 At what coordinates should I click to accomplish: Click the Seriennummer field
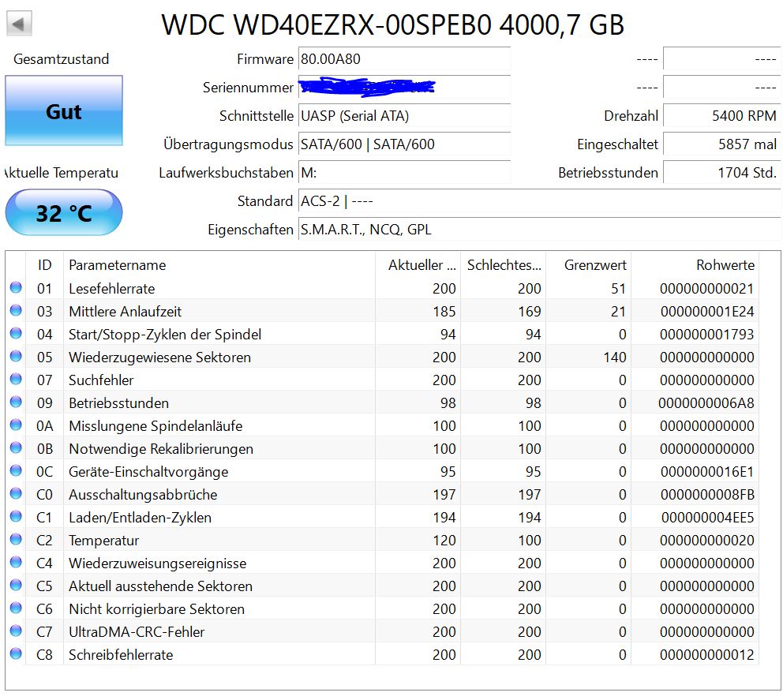[404, 88]
